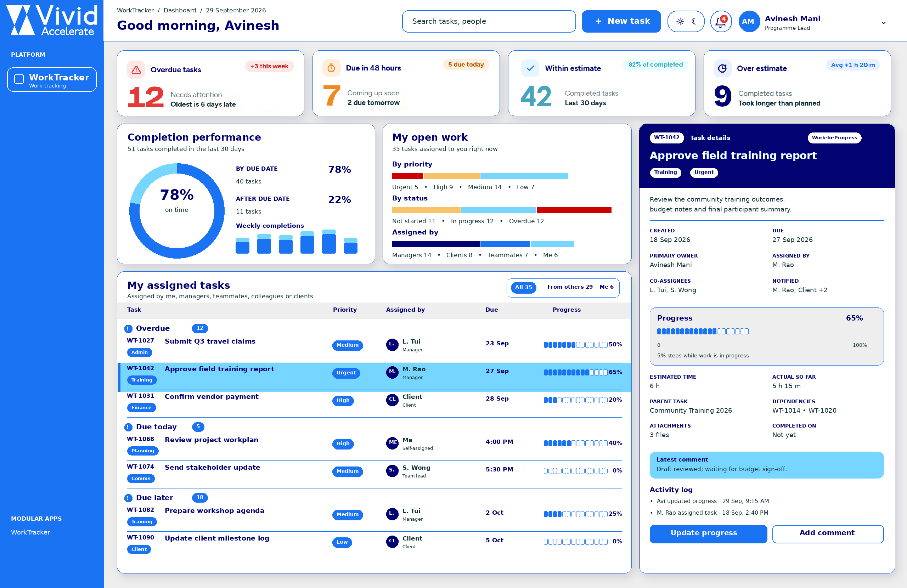The image size is (907, 588).
Task: Open Send stakeholder update task
Action: (x=212, y=468)
